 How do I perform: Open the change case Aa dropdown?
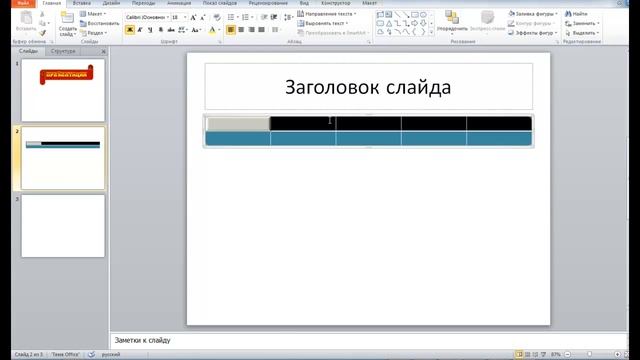click(196, 30)
